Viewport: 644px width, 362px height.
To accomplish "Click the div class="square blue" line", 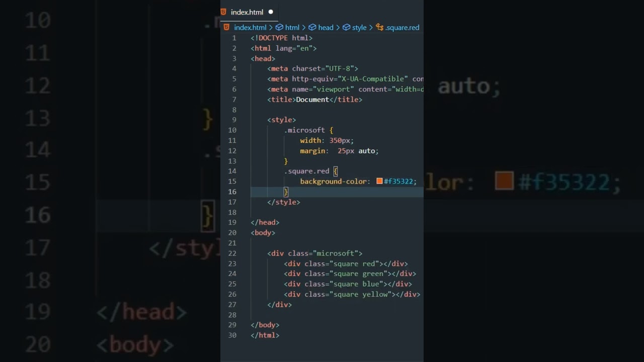I will point(348,284).
